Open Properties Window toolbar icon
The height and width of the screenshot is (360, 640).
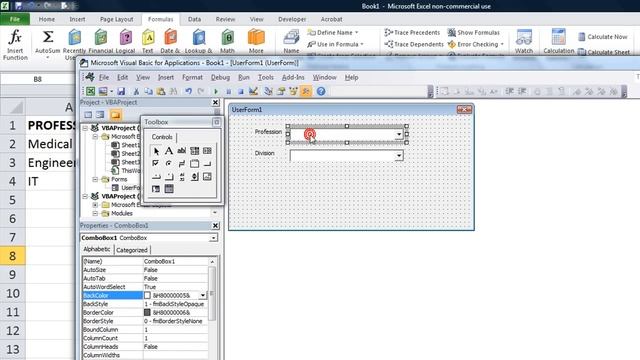tap(281, 91)
